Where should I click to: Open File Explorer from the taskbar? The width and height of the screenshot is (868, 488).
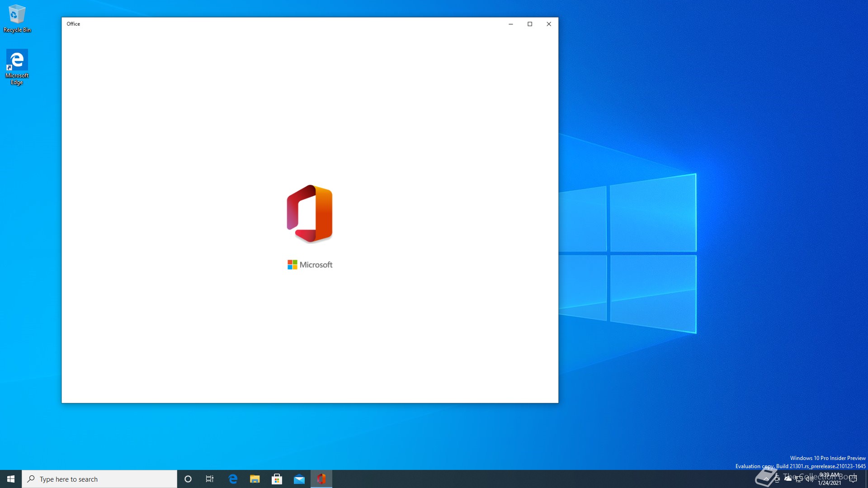(x=255, y=479)
